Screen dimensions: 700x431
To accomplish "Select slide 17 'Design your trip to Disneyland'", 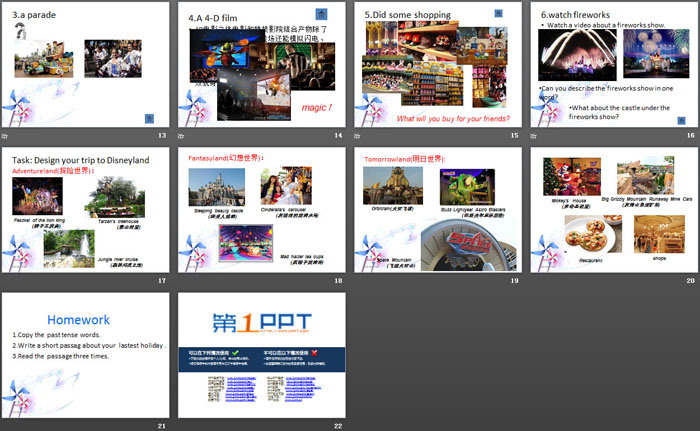I will (x=85, y=210).
